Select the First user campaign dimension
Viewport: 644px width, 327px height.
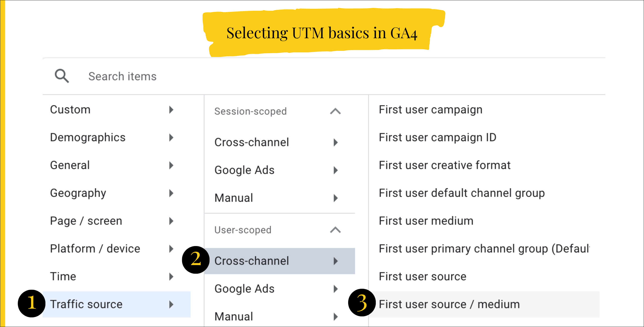tap(431, 109)
